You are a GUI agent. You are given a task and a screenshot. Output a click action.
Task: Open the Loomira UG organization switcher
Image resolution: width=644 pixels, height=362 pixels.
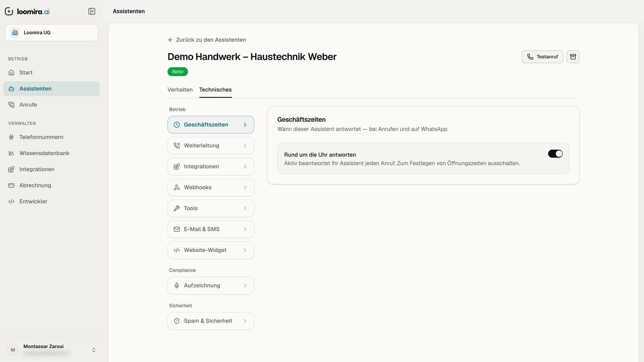[x=52, y=33]
